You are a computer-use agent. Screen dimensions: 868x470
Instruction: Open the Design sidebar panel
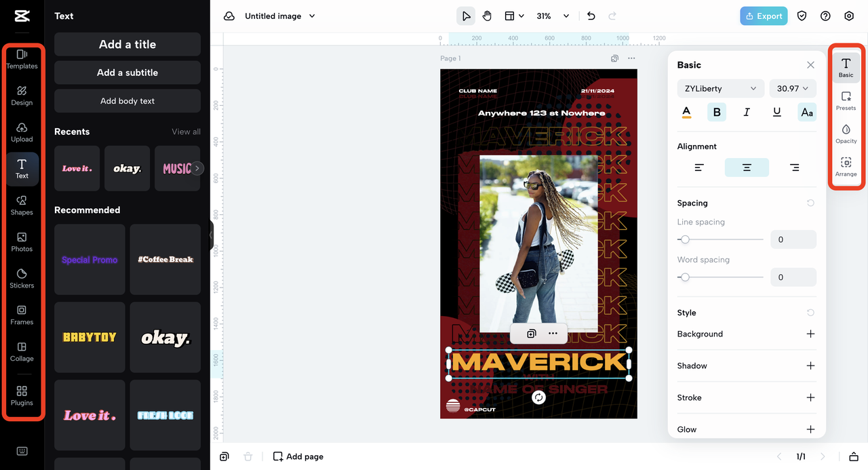(x=22, y=96)
